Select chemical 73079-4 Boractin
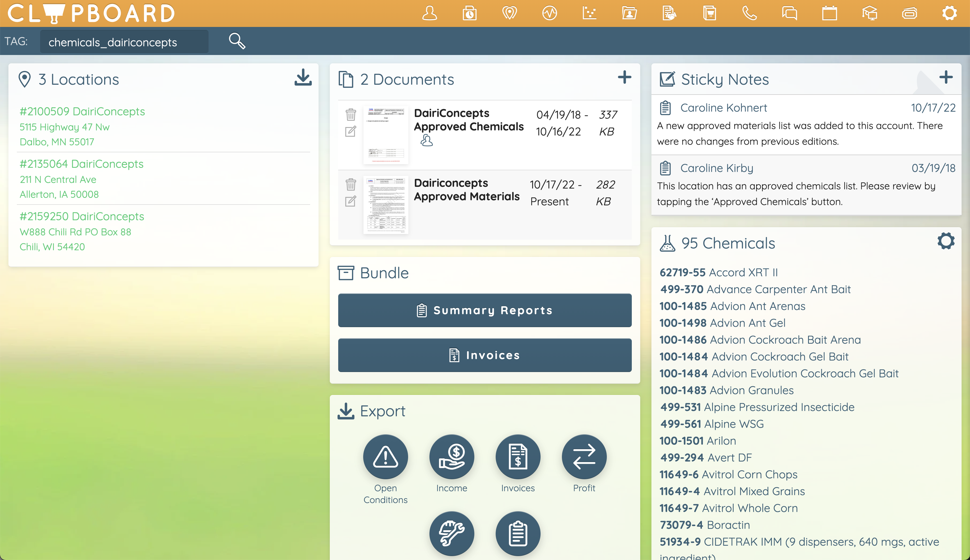 704,525
